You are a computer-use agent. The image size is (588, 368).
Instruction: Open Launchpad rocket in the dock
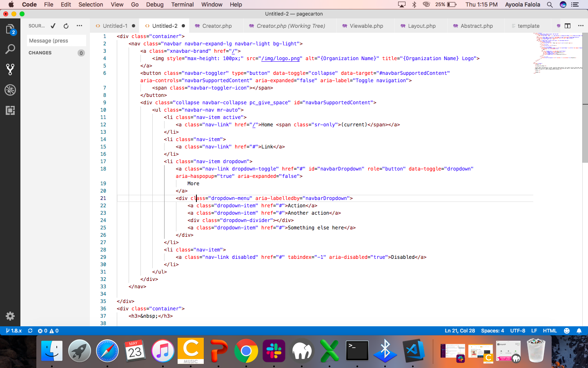pos(80,351)
